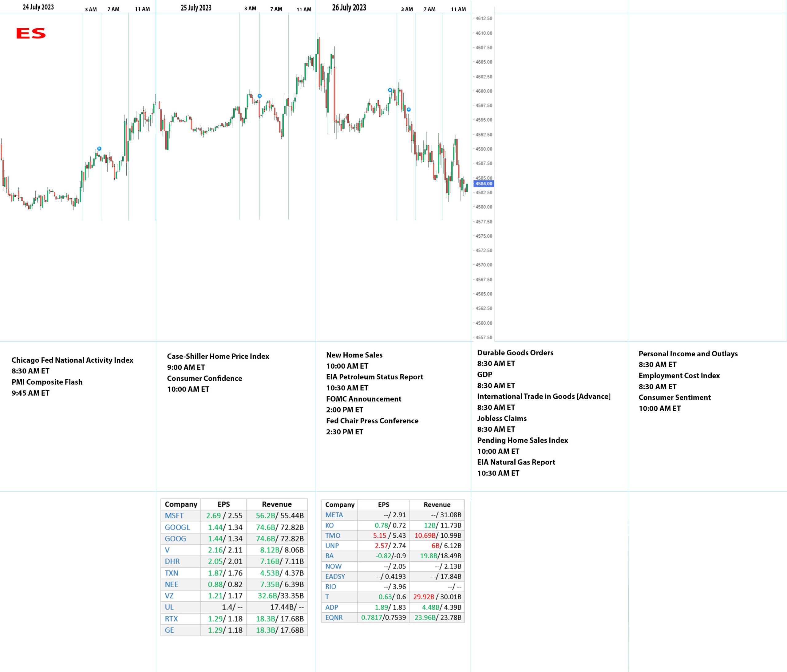The height and width of the screenshot is (672, 787).
Task: Click the 4557.50 price axis label
Action: (x=484, y=337)
